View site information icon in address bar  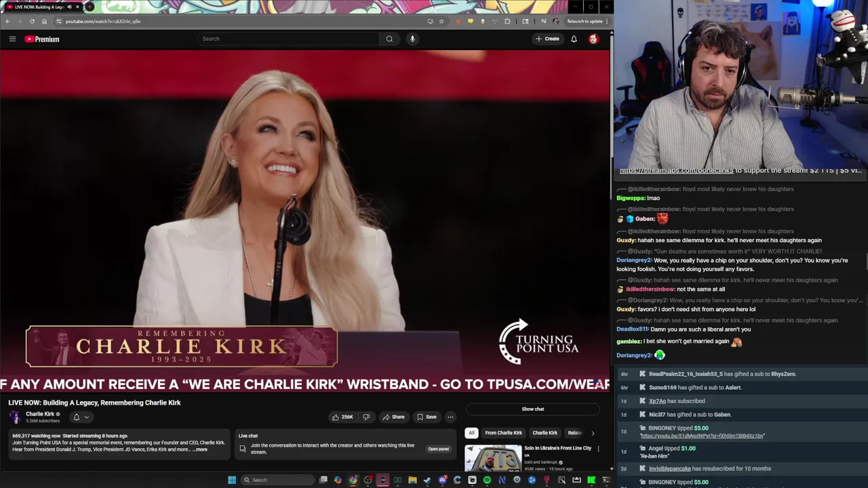point(59,21)
